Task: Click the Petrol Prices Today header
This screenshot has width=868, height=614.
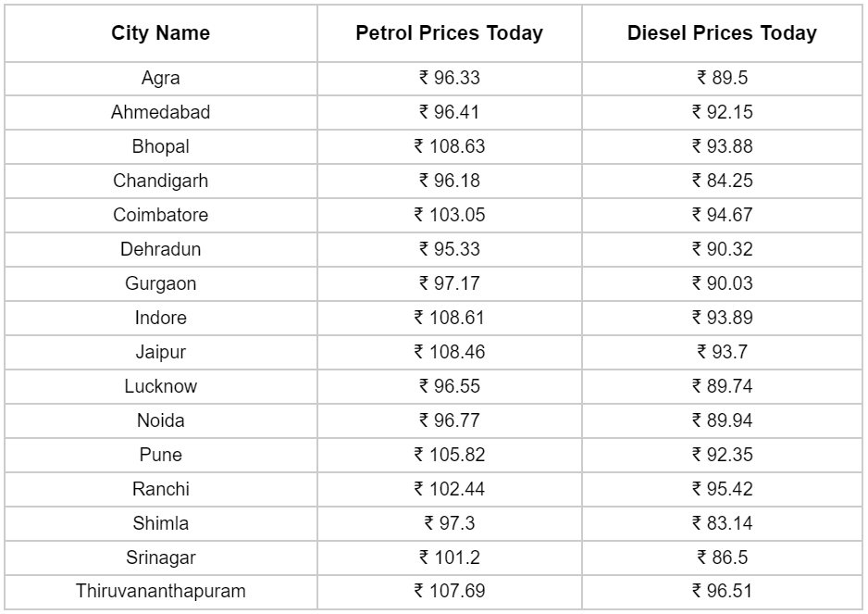Action: pos(449,33)
